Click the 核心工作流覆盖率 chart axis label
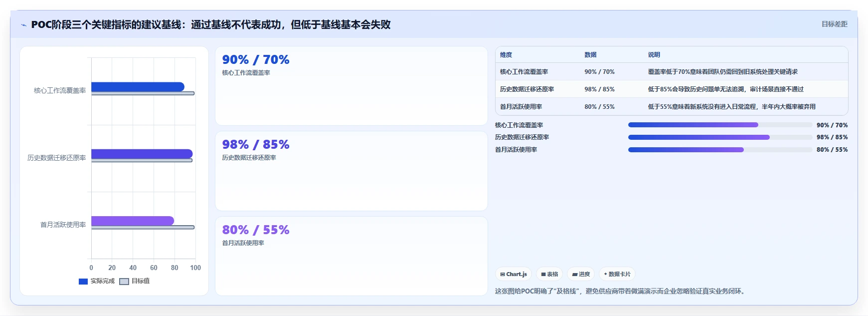 pyautogui.click(x=60, y=90)
